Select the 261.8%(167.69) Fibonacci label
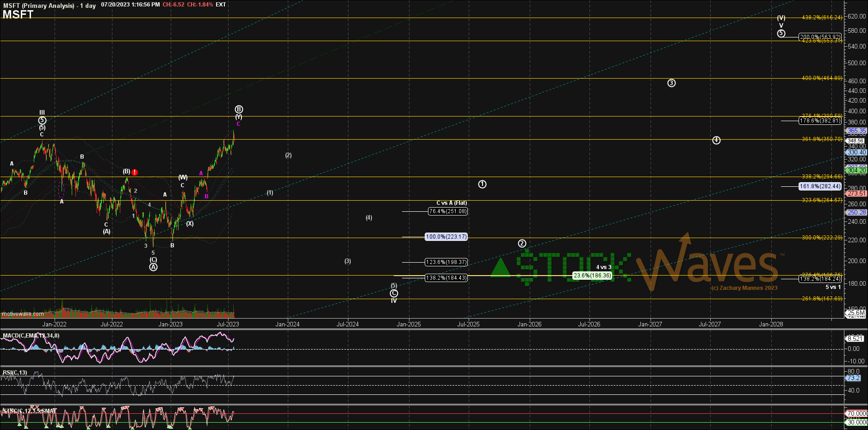 pos(822,299)
